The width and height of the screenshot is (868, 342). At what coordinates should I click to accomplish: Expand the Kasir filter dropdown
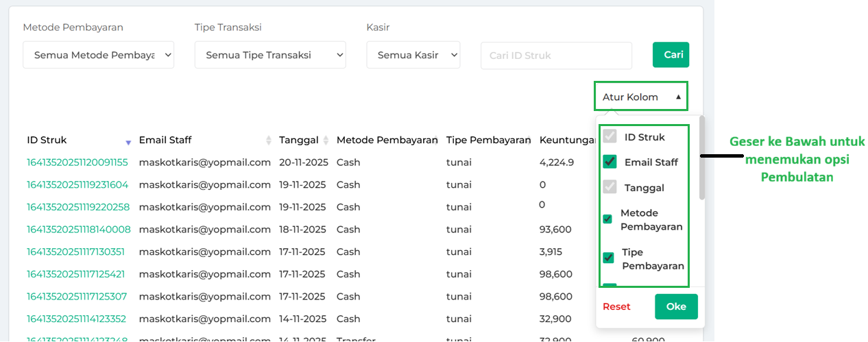[413, 55]
